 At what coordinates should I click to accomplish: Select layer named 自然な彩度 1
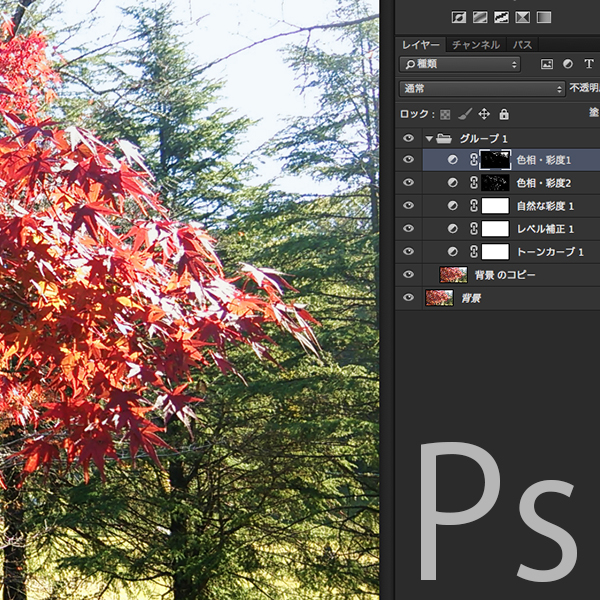pyautogui.click(x=545, y=206)
